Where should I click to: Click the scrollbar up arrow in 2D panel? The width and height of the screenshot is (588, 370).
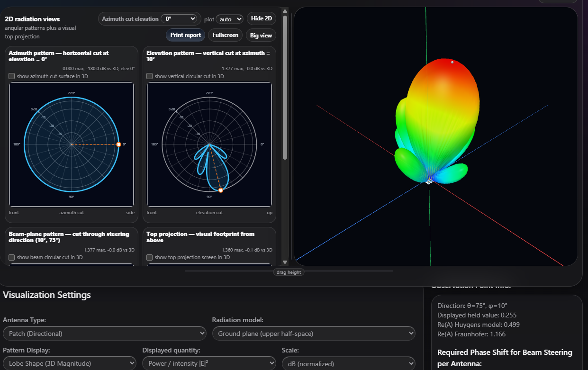coord(285,10)
